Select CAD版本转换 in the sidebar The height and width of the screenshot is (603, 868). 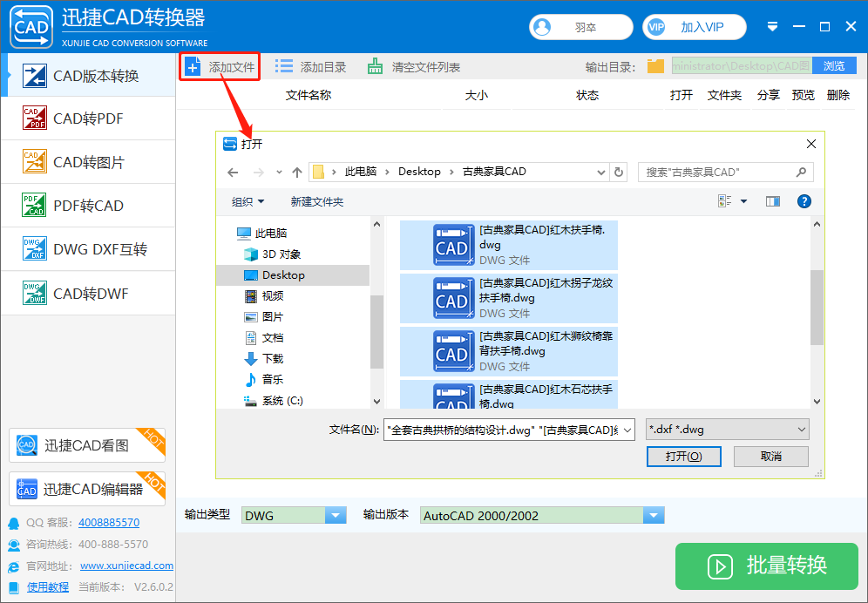click(x=89, y=76)
